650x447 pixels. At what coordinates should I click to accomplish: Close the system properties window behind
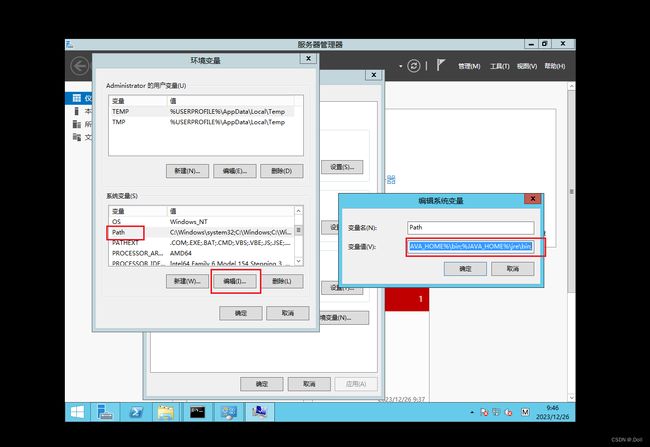click(374, 75)
